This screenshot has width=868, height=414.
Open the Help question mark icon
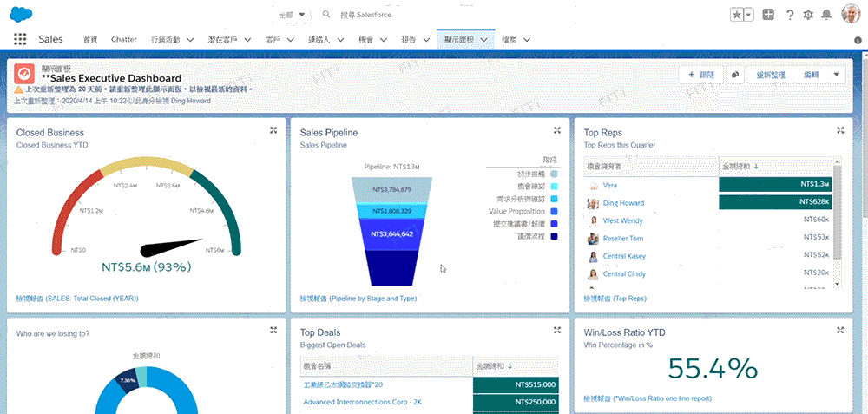tap(790, 15)
